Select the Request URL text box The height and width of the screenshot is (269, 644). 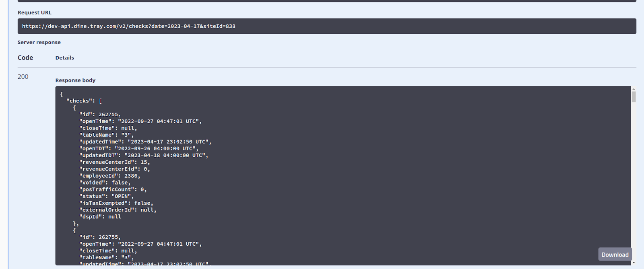327,26
